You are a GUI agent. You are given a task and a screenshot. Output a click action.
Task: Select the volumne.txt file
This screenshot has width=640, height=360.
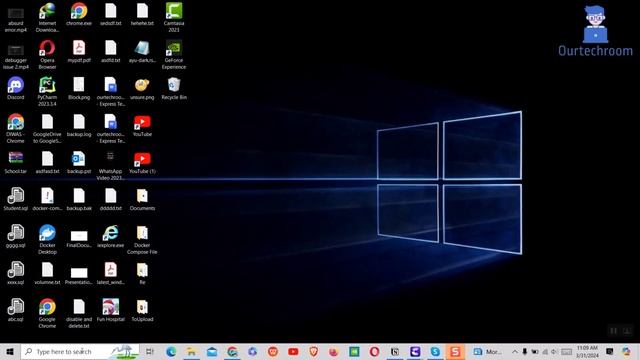(47, 273)
